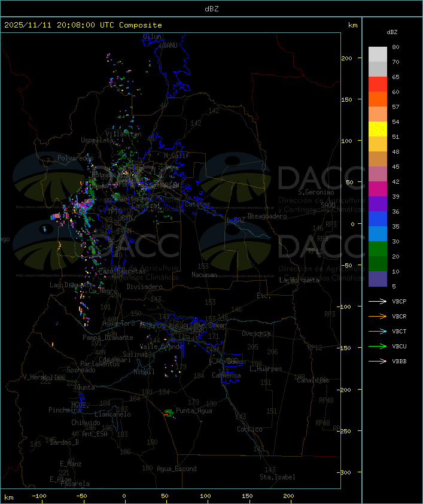Click the 'Sosneado' map label

[x=81, y=370]
